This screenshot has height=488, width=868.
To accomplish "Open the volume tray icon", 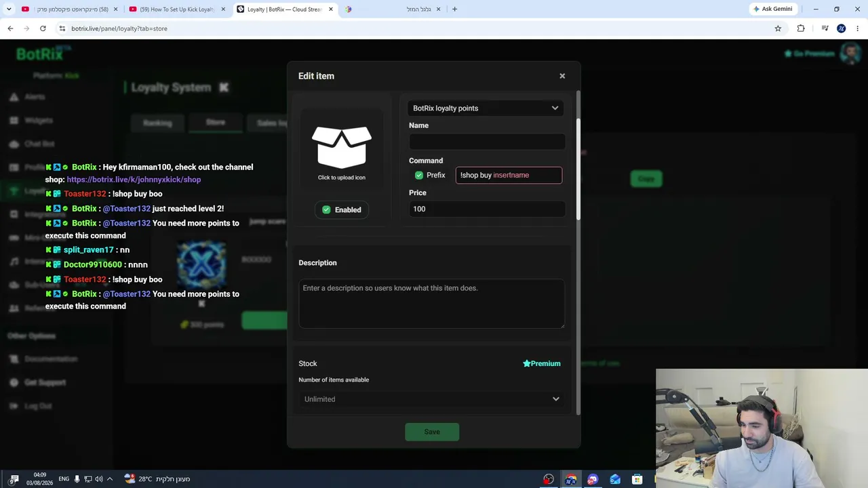I will click(99, 479).
